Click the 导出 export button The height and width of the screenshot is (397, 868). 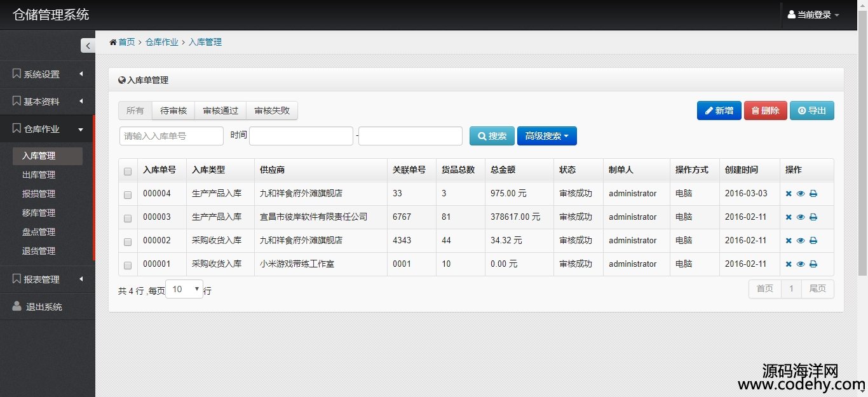(811, 111)
